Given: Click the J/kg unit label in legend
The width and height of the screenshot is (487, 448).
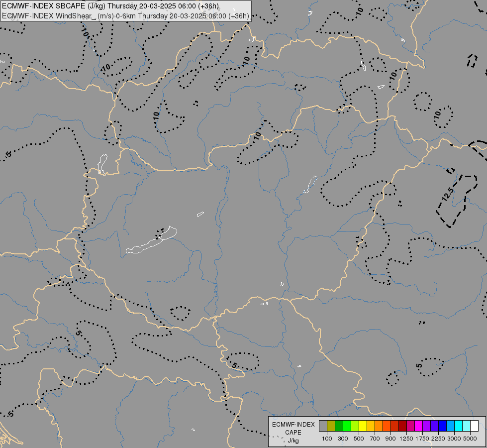Looking at the screenshot, I should coord(293,441).
